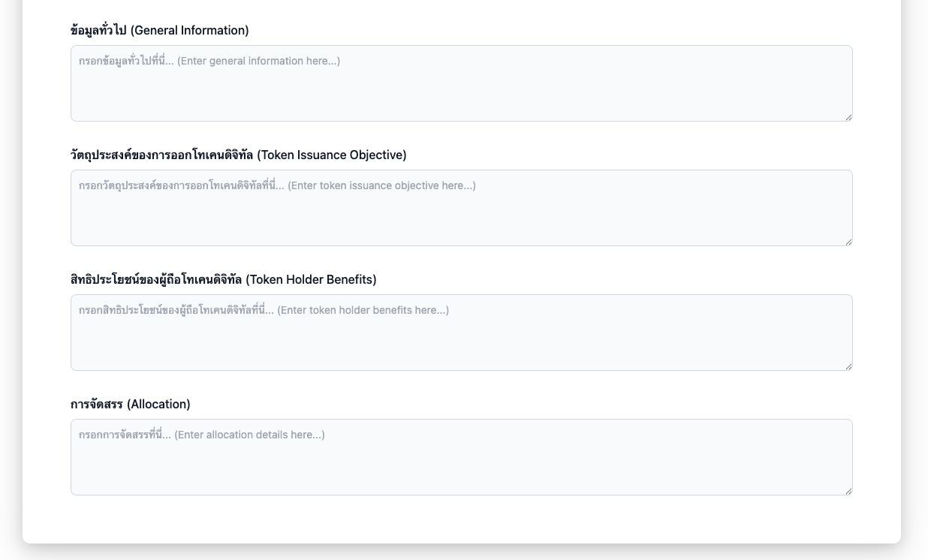The image size is (928, 560).
Task: Click inside the Token Holder Benefits text area
Action: pos(461,339)
